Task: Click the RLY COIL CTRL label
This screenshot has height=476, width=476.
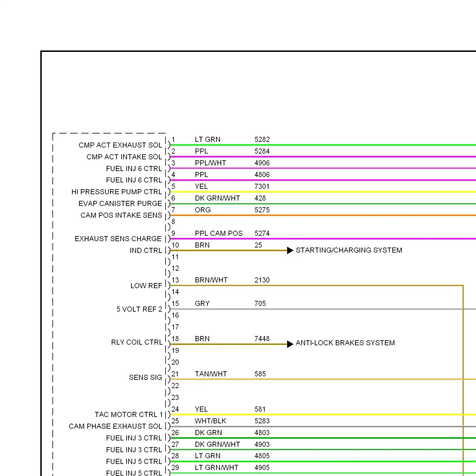Action: [x=137, y=342]
